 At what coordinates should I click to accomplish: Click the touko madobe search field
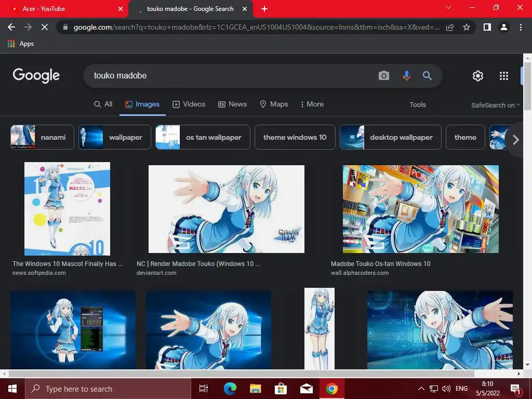click(x=231, y=75)
